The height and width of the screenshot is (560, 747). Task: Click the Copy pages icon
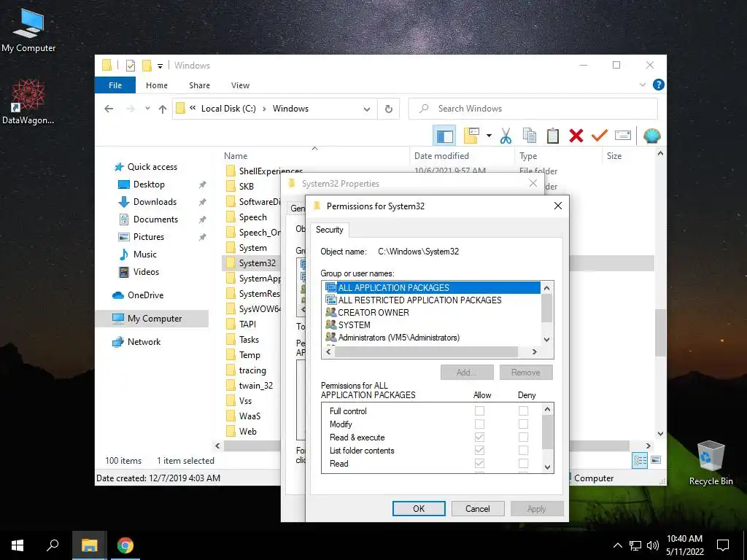click(530, 136)
